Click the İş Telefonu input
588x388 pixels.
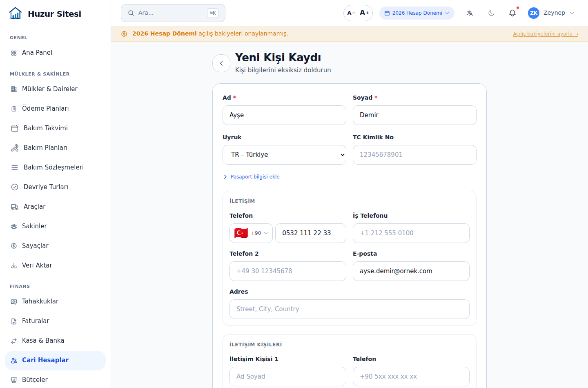[x=411, y=233]
